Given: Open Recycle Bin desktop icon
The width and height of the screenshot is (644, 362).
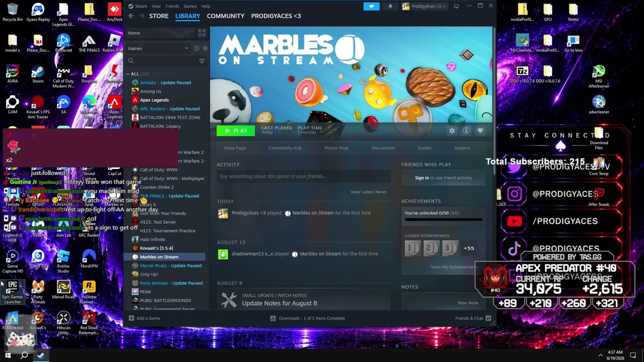Looking at the screenshot, I should tap(13, 13).
